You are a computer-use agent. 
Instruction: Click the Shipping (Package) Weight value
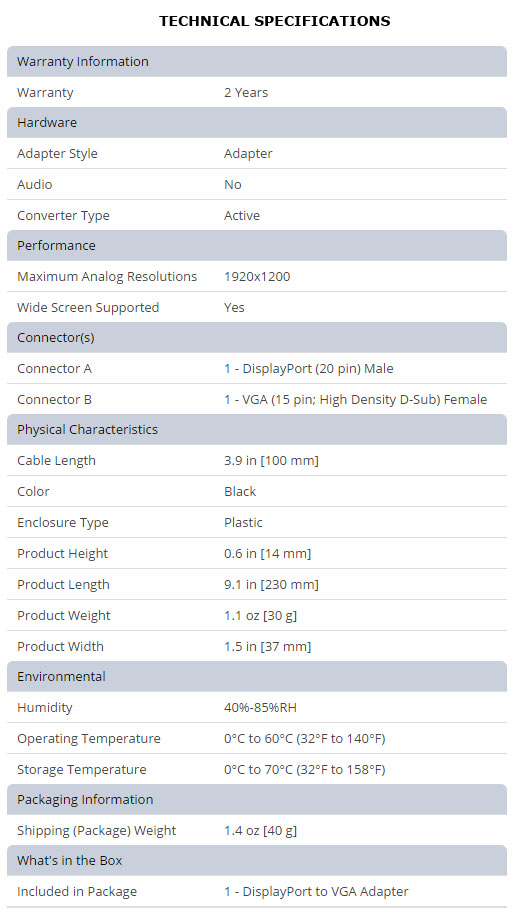coord(260,831)
